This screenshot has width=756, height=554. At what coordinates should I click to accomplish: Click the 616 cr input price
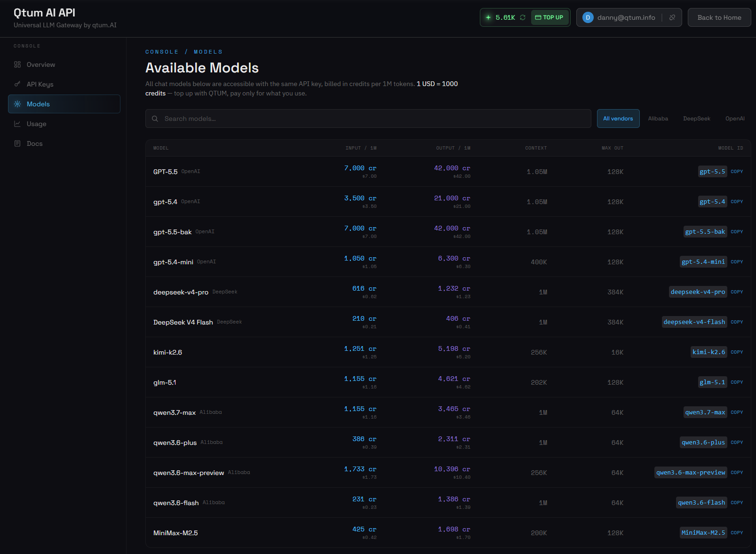pos(364,289)
